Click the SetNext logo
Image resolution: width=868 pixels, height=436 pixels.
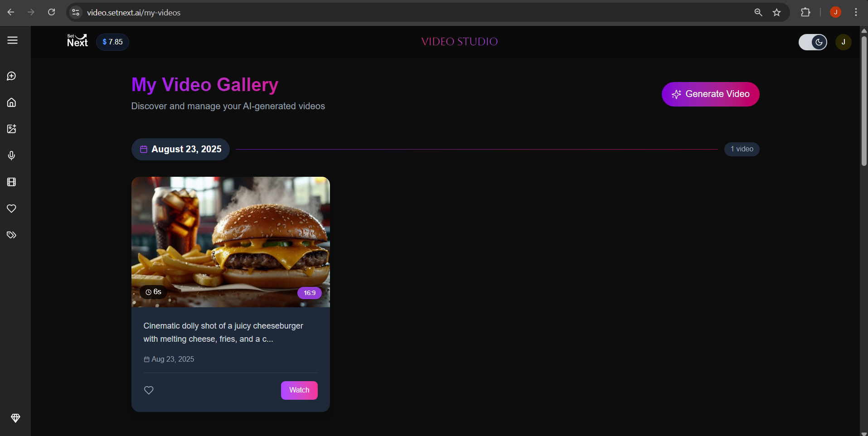78,41
